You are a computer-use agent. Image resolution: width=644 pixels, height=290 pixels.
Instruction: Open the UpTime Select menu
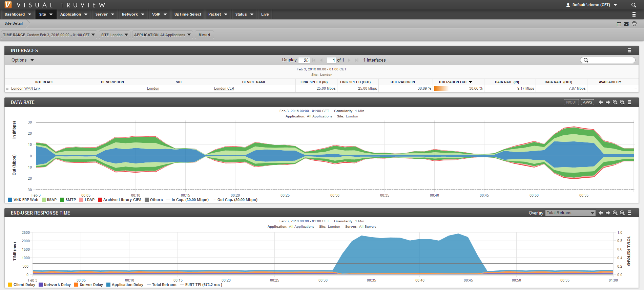pos(188,14)
